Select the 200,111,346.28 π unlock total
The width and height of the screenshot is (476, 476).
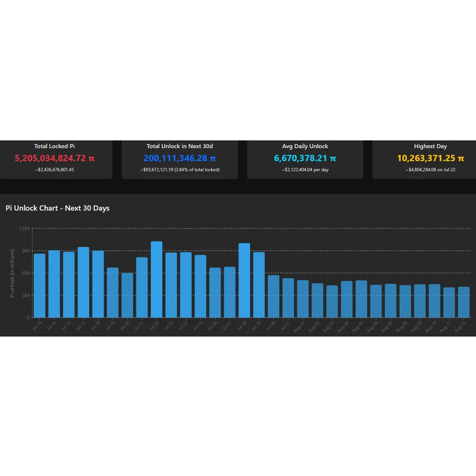(180, 158)
